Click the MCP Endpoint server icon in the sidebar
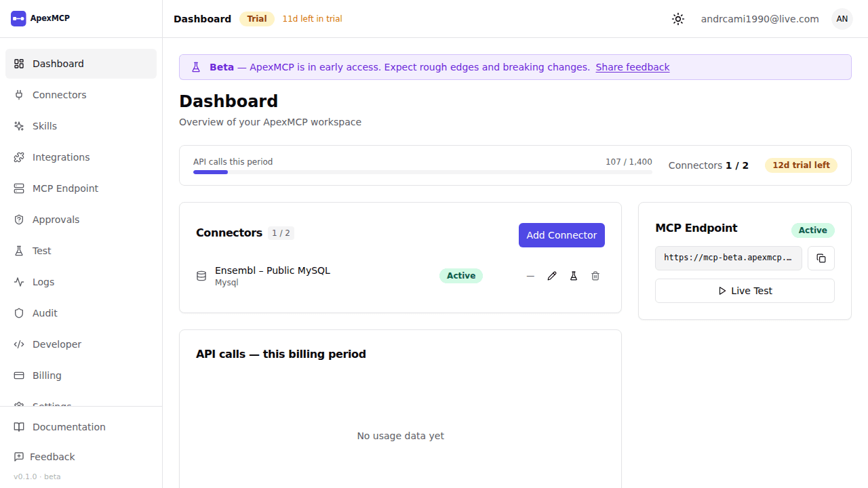Viewport: 868px width, 488px height. (19, 188)
